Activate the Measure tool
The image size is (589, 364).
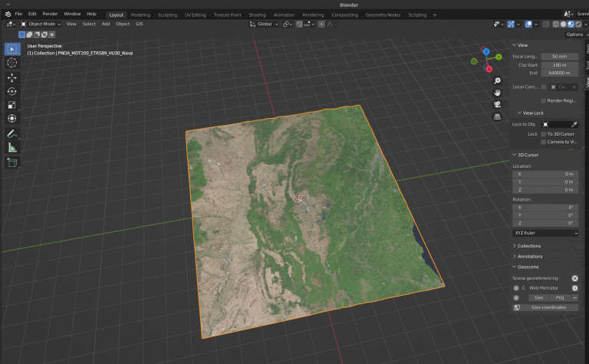click(x=12, y=147)
